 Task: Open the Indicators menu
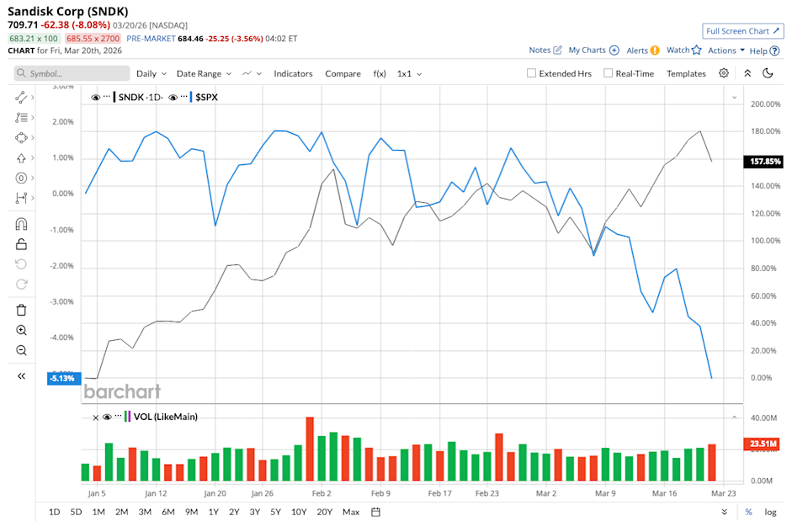(293, 73)
